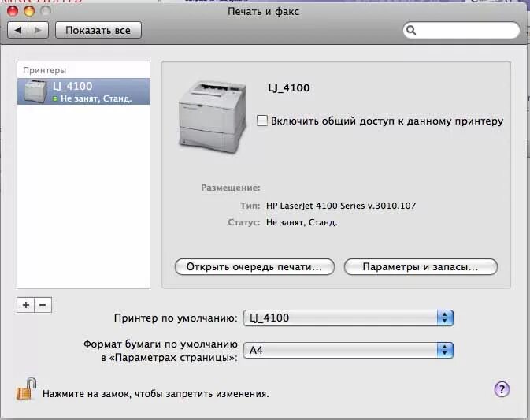Open the print queue with Открыть очередь печати
Viewport: 530px width, 420px height.
pyautogui.click(x=254, y=267)
